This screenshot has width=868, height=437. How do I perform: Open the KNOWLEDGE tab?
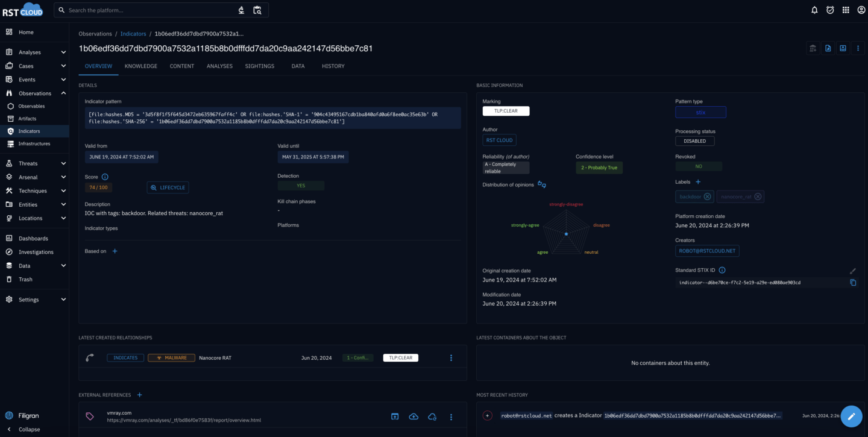(x=140, y=66)
